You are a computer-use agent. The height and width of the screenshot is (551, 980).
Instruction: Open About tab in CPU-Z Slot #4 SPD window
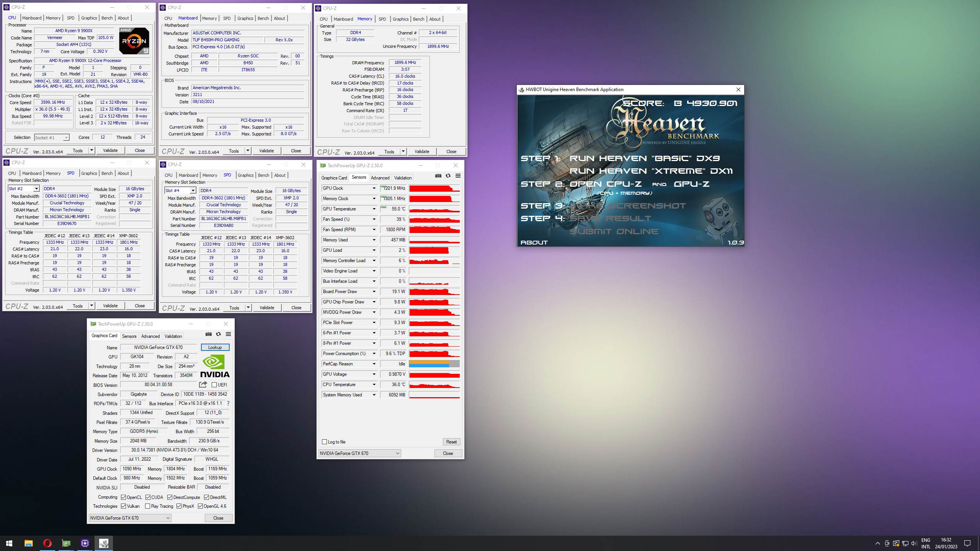(280, 175)
